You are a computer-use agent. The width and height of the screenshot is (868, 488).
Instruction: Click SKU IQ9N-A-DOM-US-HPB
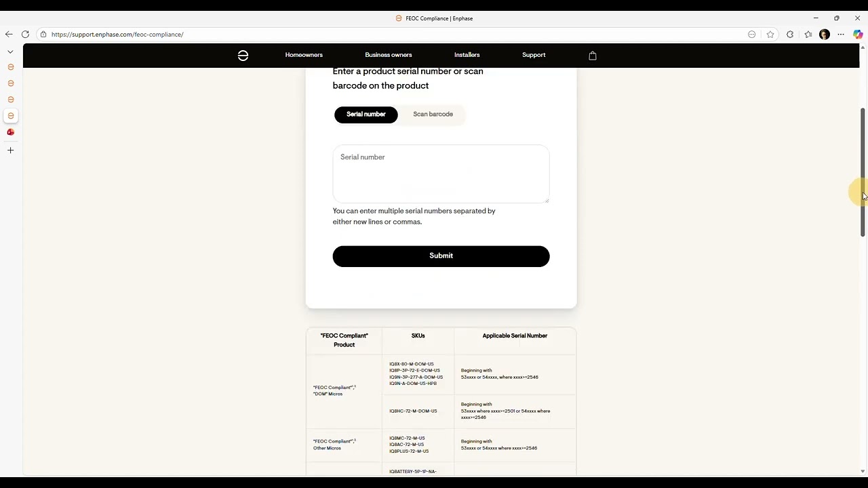pos(413,384)
